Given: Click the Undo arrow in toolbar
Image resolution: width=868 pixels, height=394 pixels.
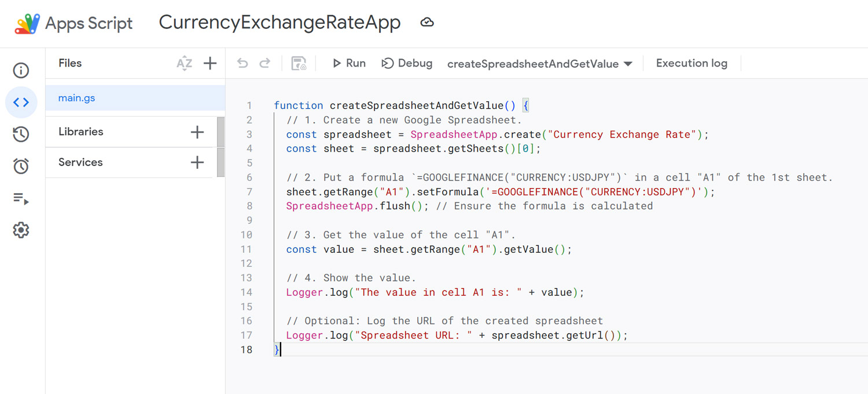Looking at the screenshot, I should click(x=242, y=64).
